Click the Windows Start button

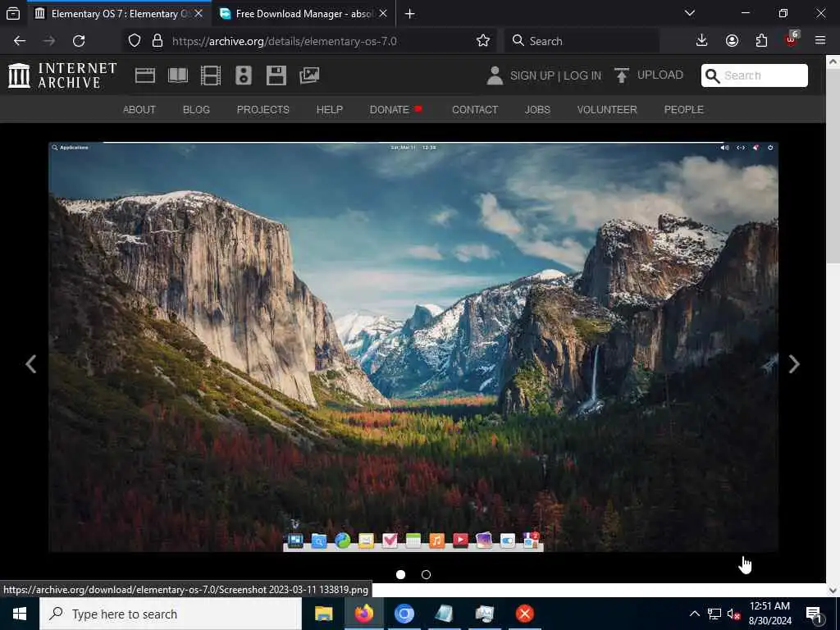click(20, 614)
